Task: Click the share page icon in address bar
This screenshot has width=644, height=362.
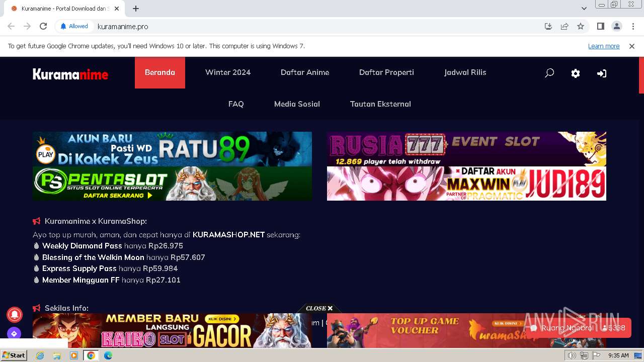Action: click(x=565, y=26)
